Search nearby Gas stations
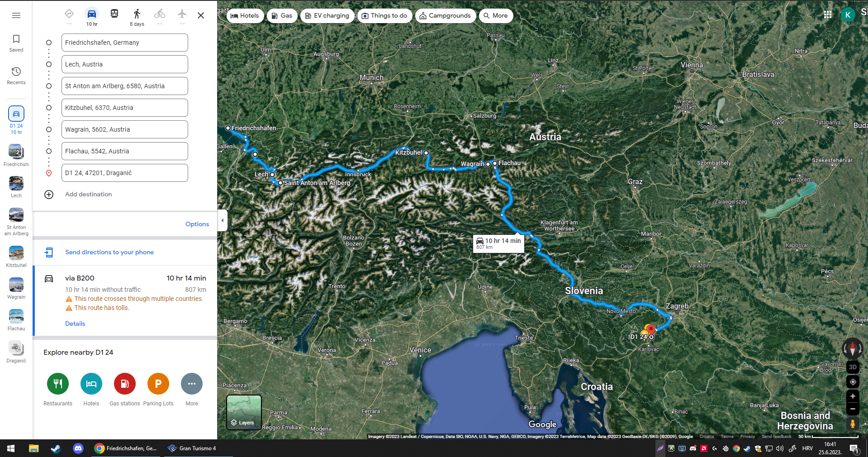 click(125, 384)
